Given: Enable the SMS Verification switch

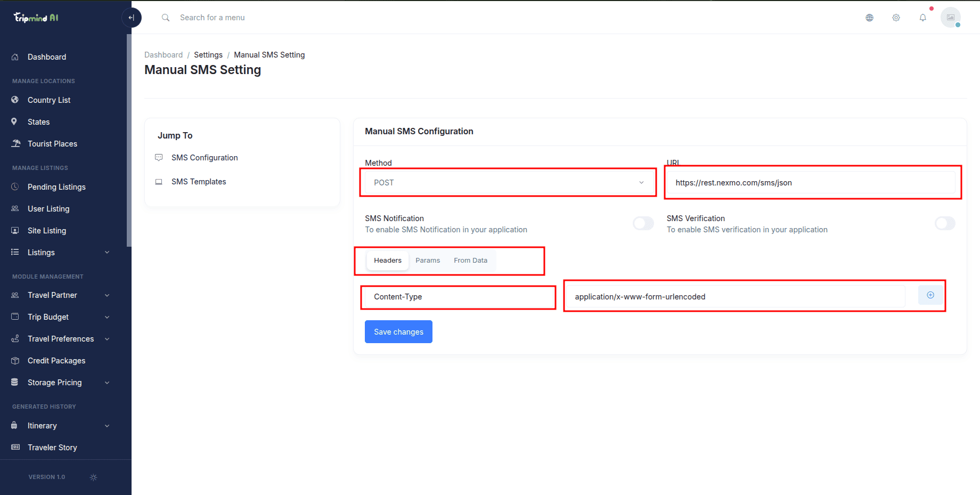Looking at the screenshot, I should click(x=945, y=223).
